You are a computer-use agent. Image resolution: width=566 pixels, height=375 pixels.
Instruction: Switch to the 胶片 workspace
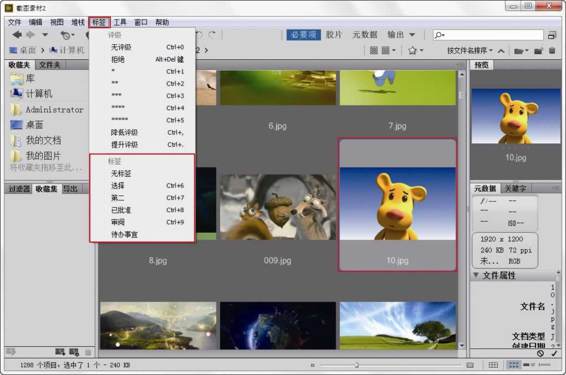pyautogui.click(x=334, y=35)
